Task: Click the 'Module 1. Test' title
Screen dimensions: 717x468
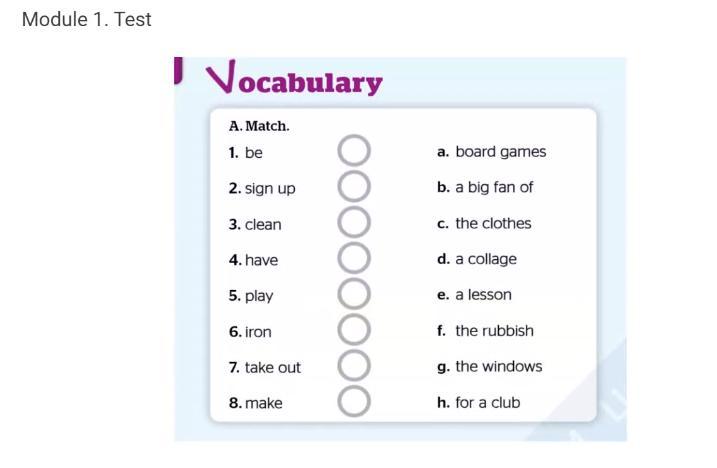Action: click(x=87, y=20)
